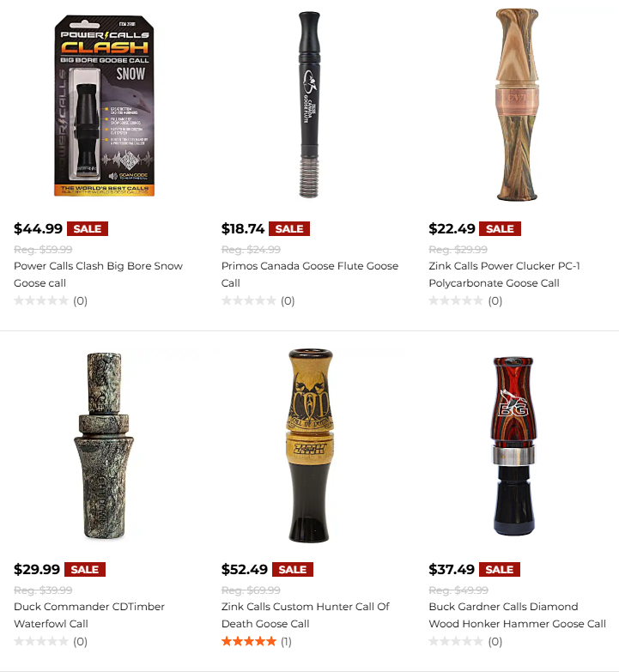The height and width of the screenshot is (672, 619).
Task: Open Power Calls Clash Big Bore Snow Goose link
Action: 98,275
